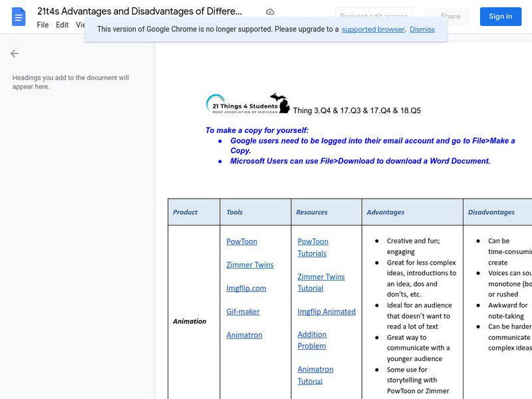The height and width of the screenshot is (399, 532).
Task: Visit the Imgflip.com link
Action: (x=246, y=288)
